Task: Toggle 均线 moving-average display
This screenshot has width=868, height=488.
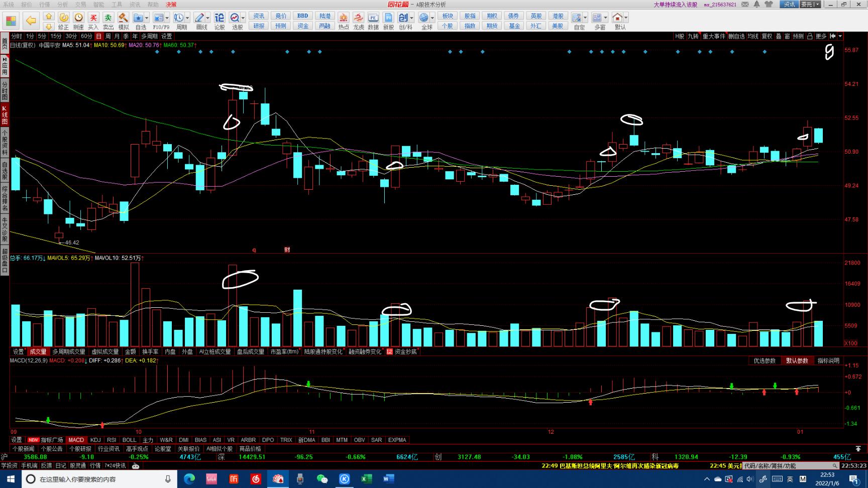Action: point(753,36)
